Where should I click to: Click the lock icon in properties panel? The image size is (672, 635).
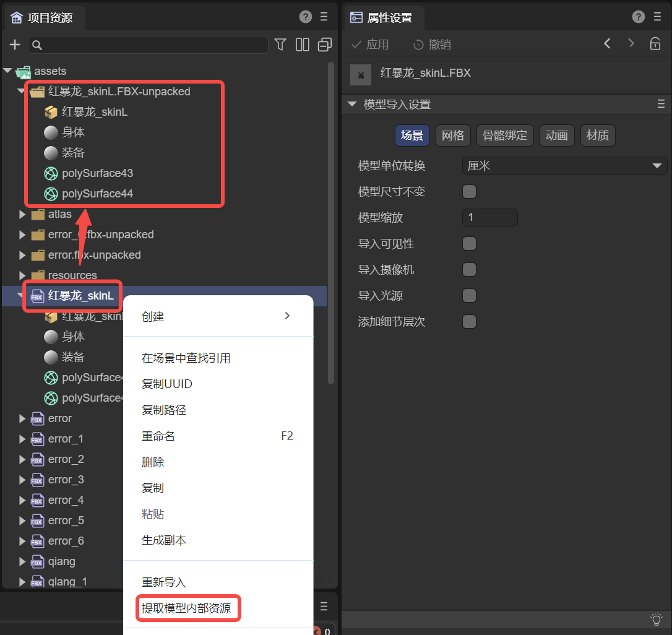coord(655,43)
